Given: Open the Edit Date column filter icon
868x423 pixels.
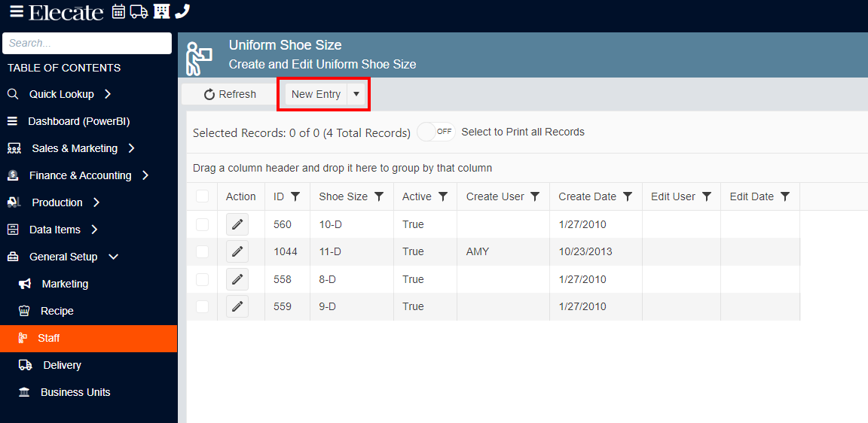Looking at the screenshot, I should 784,196.
